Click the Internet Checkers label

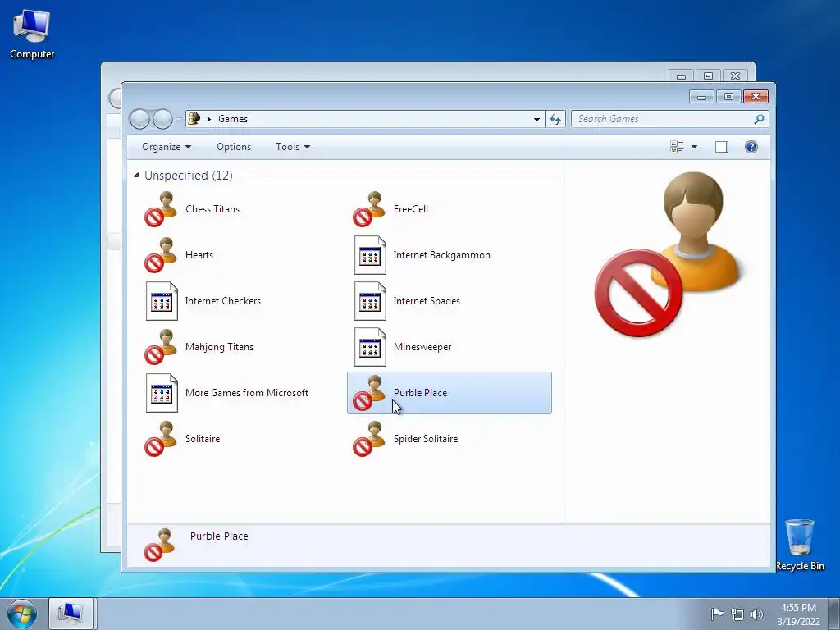coord(223,301)
